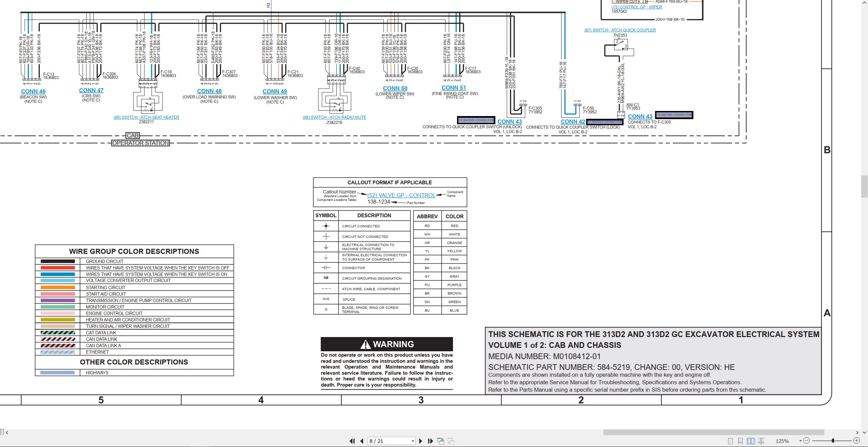868x447 pixels.
Task: Click part number '2382211' under seat heater
Action: 146,122
